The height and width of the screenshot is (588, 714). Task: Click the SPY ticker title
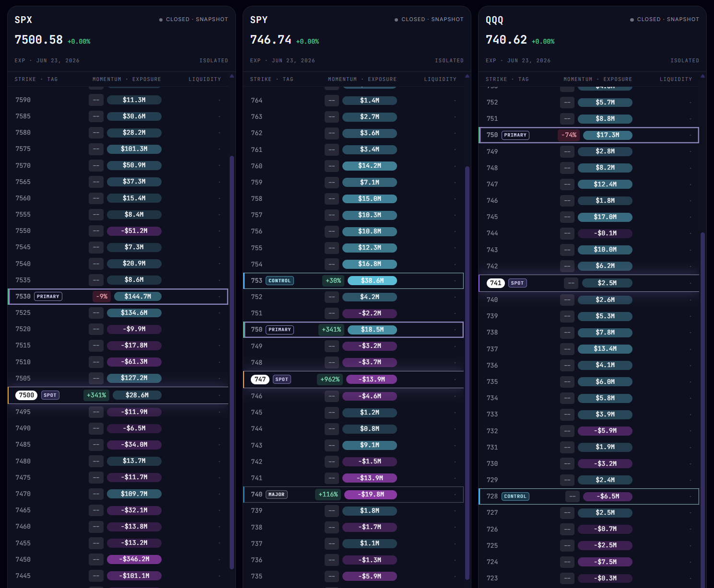click(259, 20)
